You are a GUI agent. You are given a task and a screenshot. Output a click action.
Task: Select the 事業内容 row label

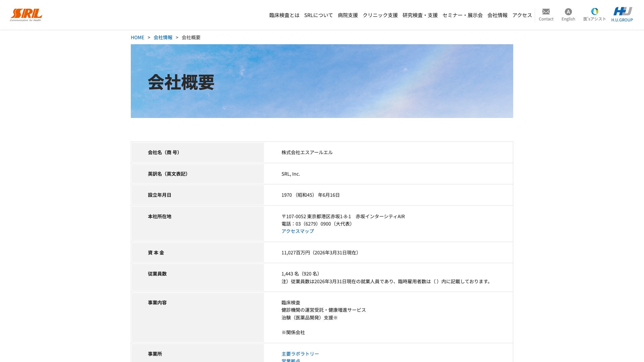click(157, 303)
